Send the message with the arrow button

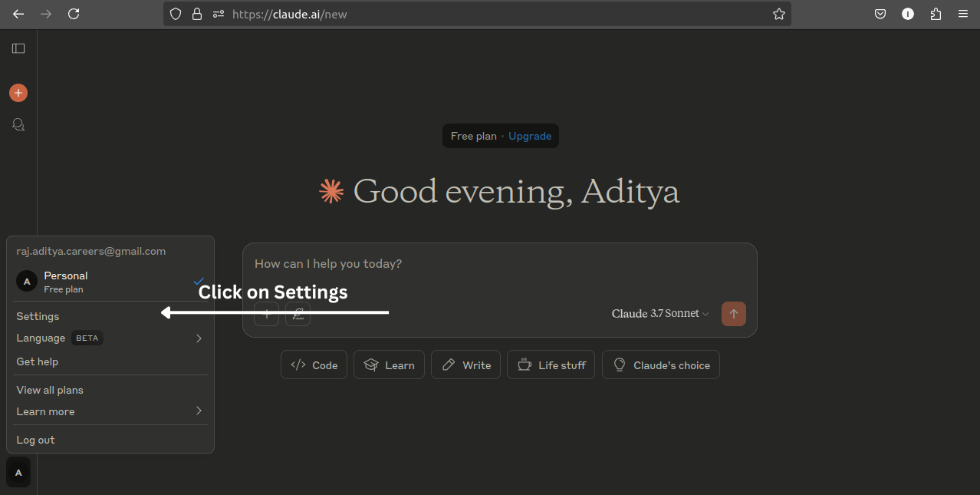click(x=733, y=313)
